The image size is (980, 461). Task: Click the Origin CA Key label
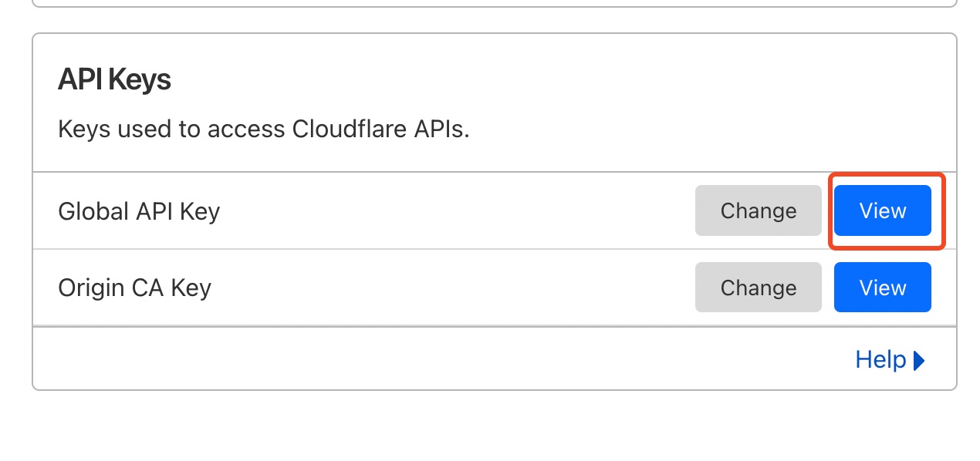[x=134, y=288]
